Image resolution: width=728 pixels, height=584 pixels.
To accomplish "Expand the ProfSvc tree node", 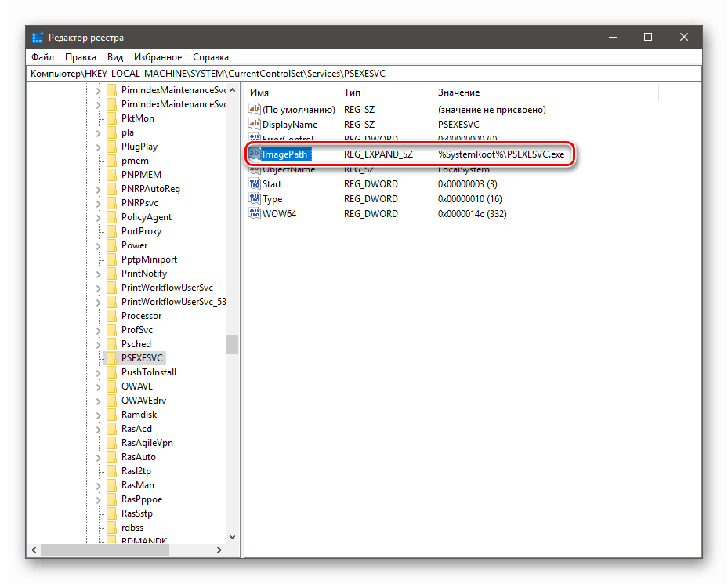I will 99,330.
